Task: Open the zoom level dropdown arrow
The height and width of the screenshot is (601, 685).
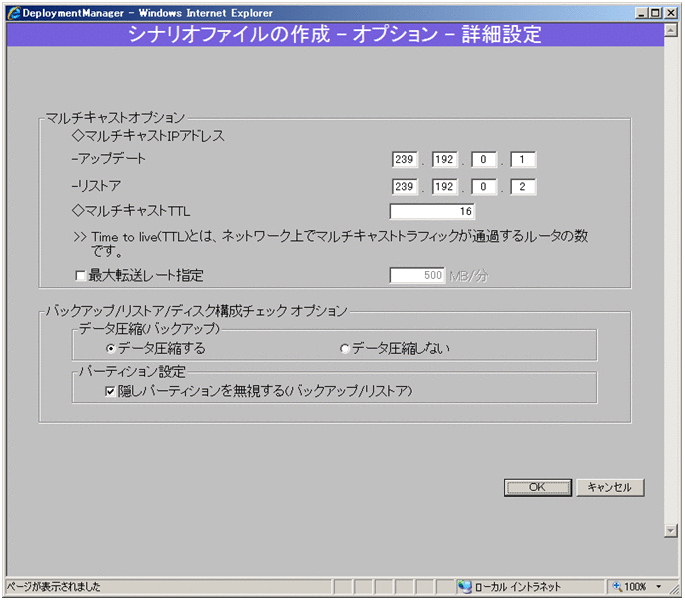Action: pos(659,587)
